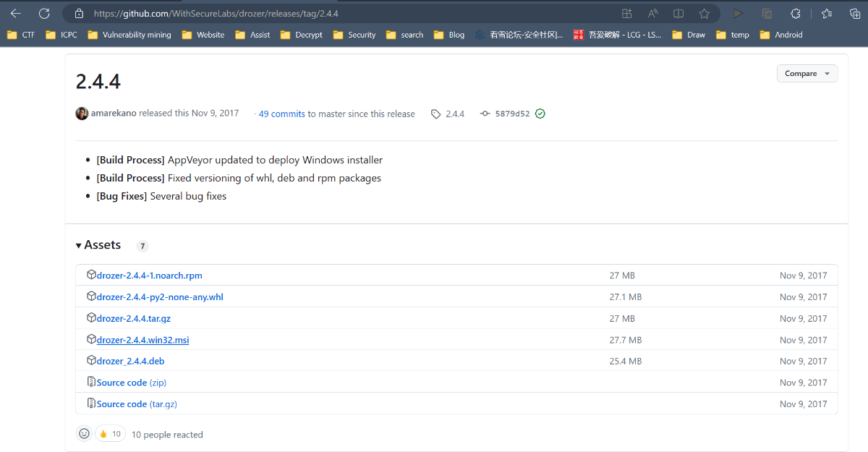The width and height of the screenshot is (868, 452).
Task: Open the 2.4.4 tag link
Action: (455, 114)
